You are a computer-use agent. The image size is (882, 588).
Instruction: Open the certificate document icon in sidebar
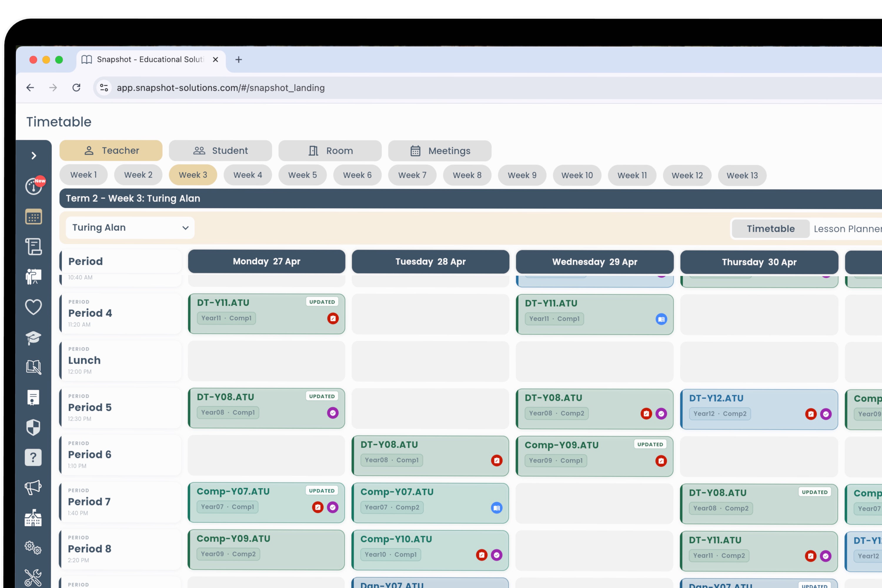click(x=33, y=397)
